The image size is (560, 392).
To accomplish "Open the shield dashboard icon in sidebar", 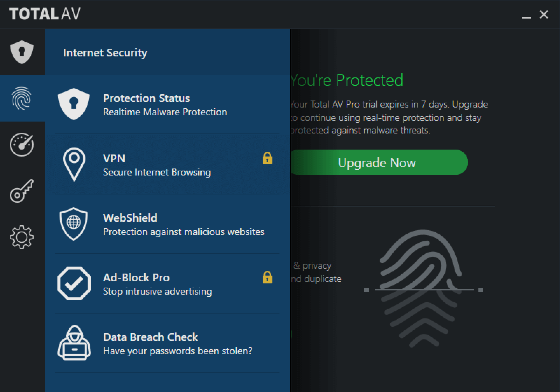I will pyautogui.click(x=22, y=52).
